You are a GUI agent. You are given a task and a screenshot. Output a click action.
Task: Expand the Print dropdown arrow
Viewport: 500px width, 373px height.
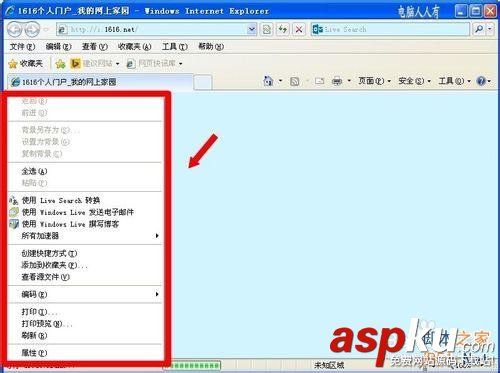(x=349, y=81)
